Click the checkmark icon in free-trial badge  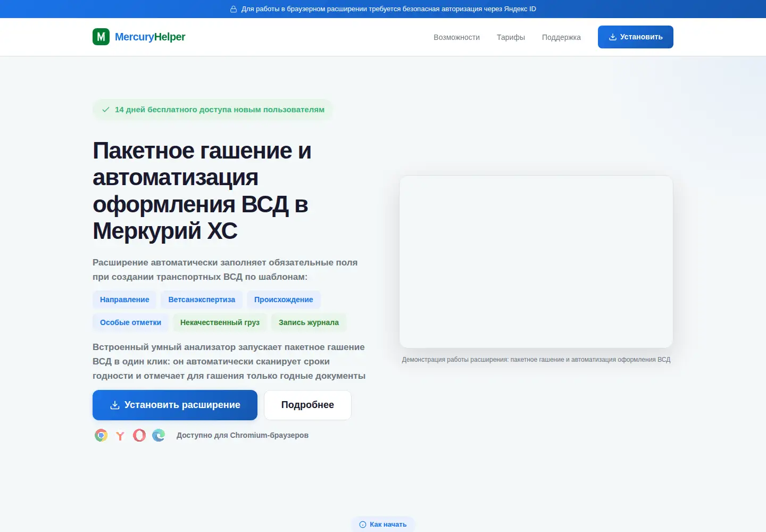pos(105,110)
